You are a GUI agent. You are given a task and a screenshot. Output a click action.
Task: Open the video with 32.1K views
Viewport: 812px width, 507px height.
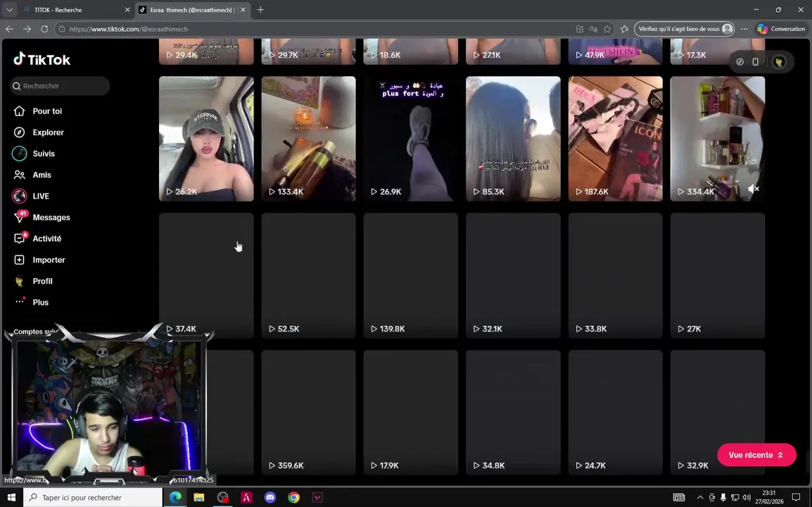[x=513, y=275]
